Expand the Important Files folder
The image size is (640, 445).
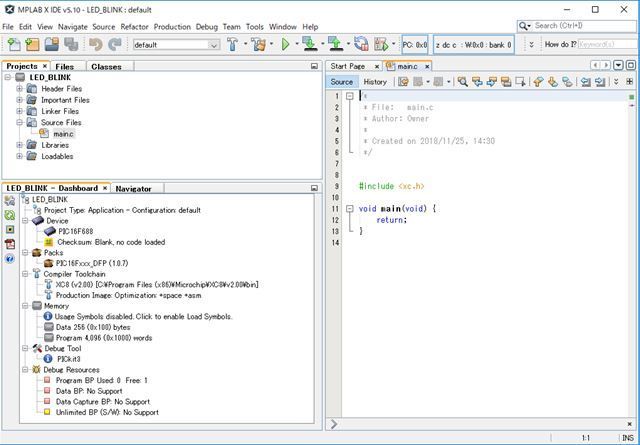[19, 100]
